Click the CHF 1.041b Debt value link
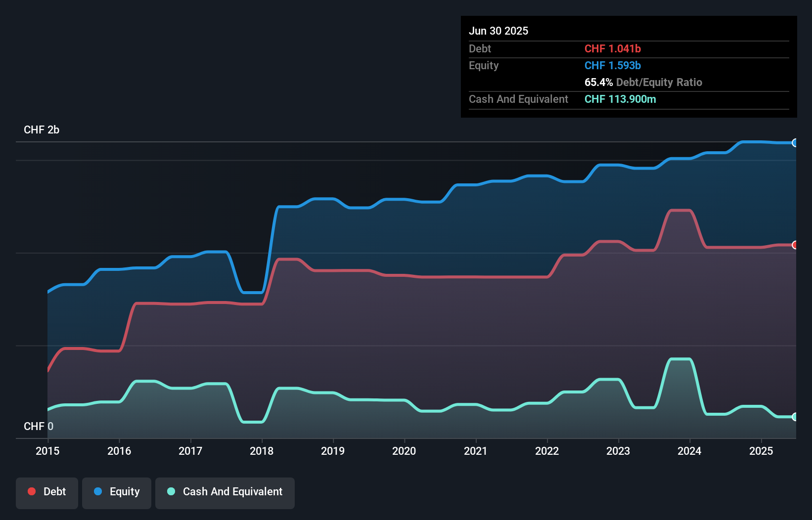 coord(613,48)
